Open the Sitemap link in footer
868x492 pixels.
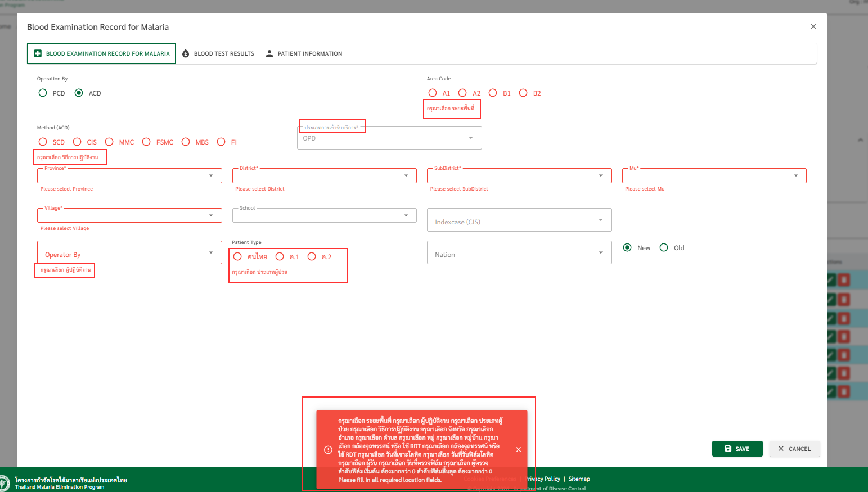[x=579, y=479]
